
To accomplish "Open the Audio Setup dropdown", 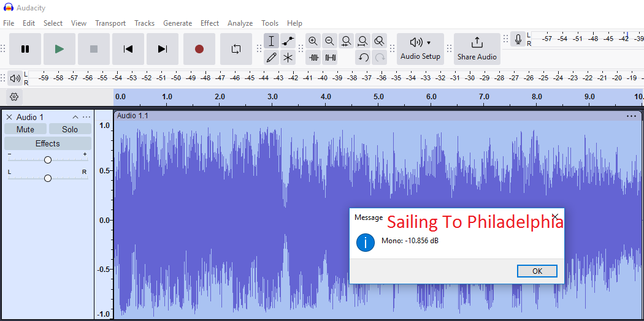I will [x=420, y=49].
